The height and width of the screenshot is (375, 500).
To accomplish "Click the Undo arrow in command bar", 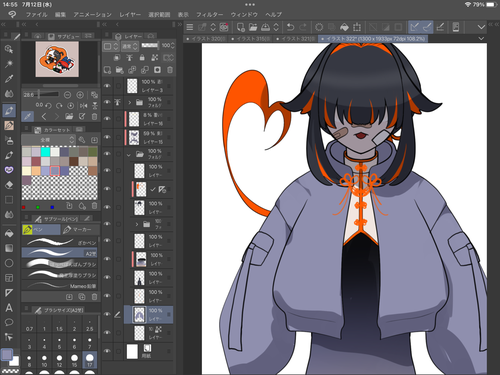I will point(291,27).
